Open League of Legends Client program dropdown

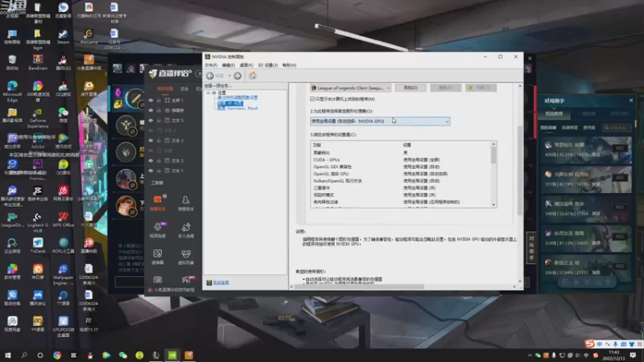350,88
